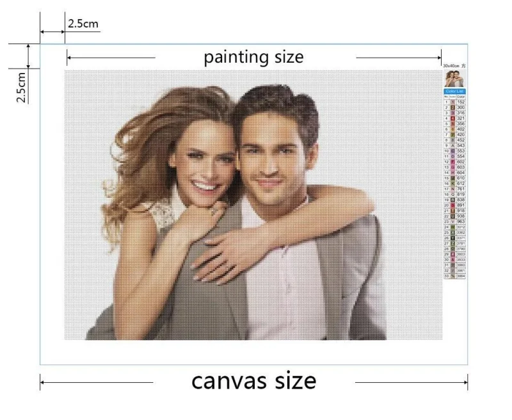Click the woman's face in painting

pyautogui.click(x=204, y=163)
